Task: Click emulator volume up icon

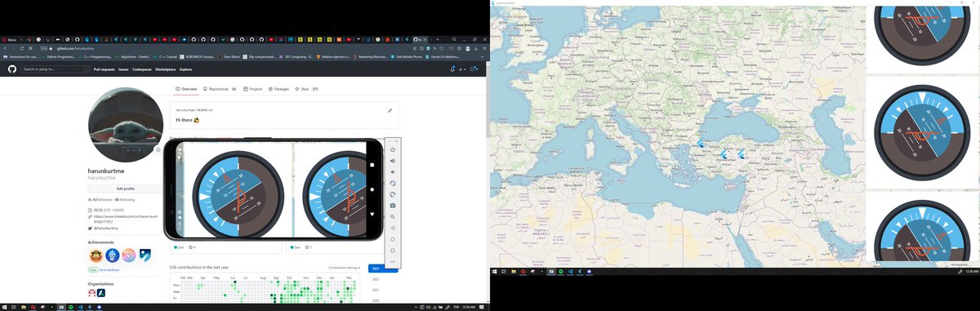Action: (393, 161)
